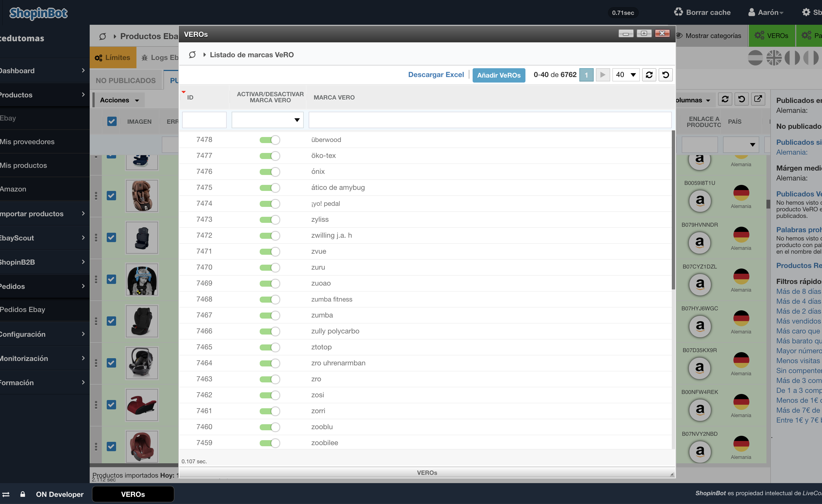The image size is (822, 504).
Task: Open the 40 rows-per-page dropdown
Action: (x=626, y=75)
